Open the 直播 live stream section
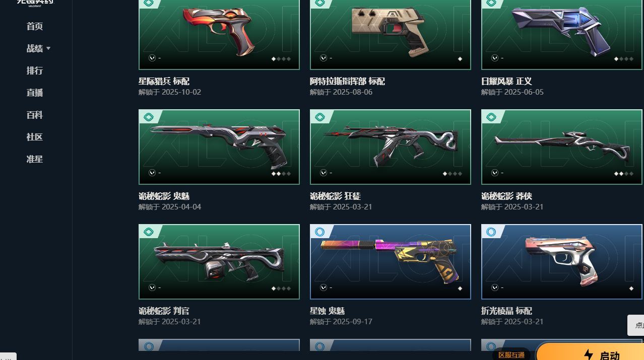Viewport: 644px width, 360px height. tap(35, 93)
